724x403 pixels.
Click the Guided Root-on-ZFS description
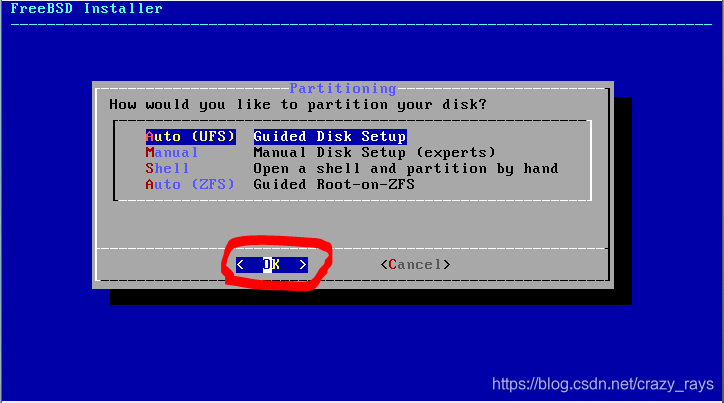point(334,185)
